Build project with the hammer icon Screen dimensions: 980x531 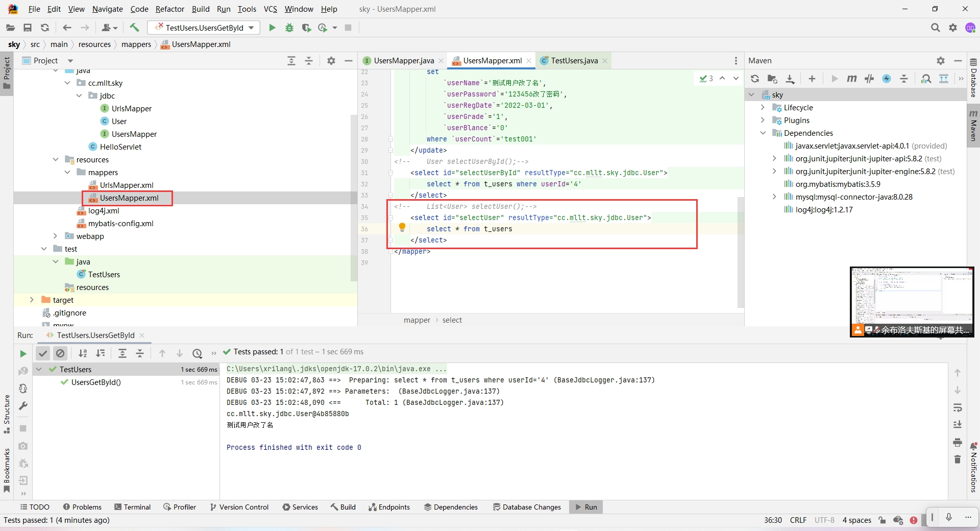pos(134,28)
